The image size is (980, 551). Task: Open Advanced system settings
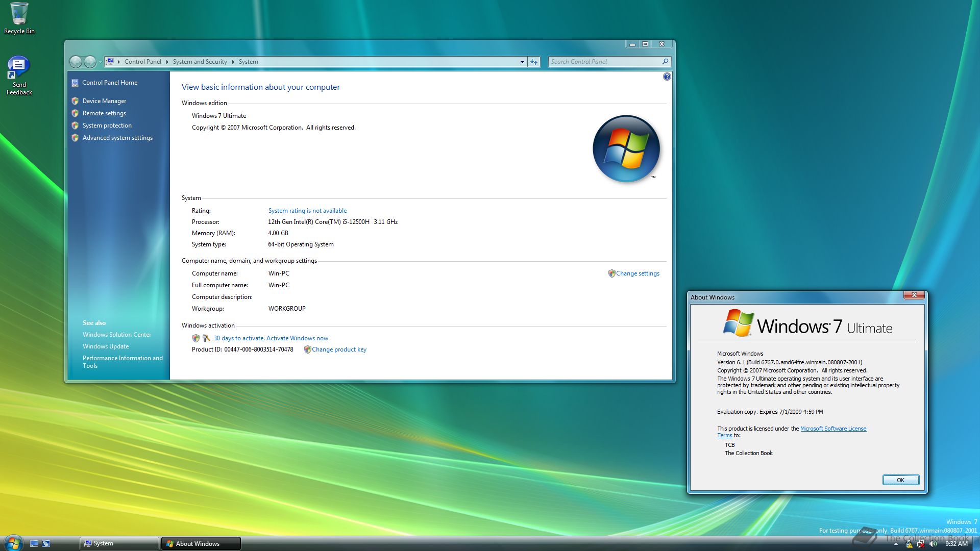117,138
